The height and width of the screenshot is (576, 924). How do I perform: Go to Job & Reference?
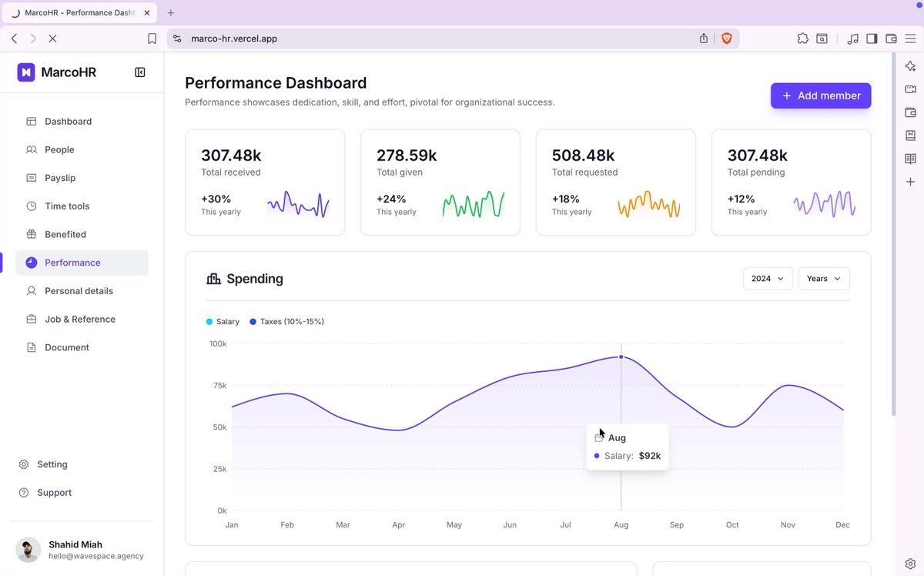[x=82, y=319]
